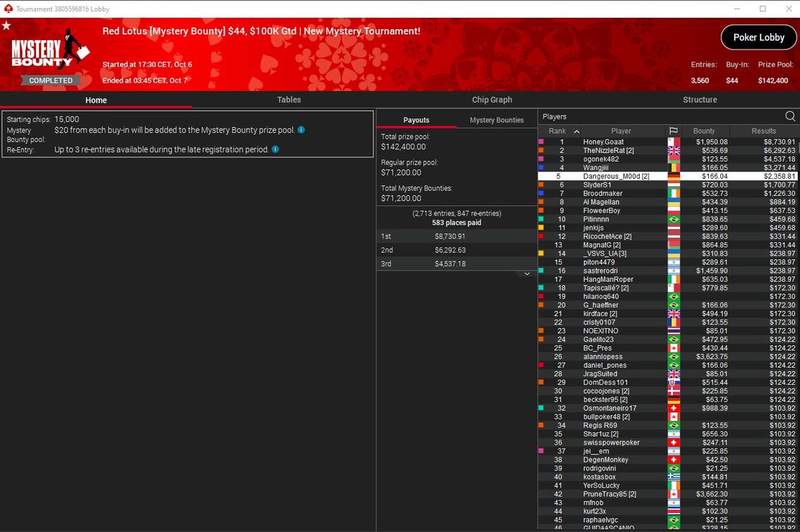This screenshot has height=532, width=800.
Task: Click the Mystery Bounty pool info icon
Action: coord(301,130)
